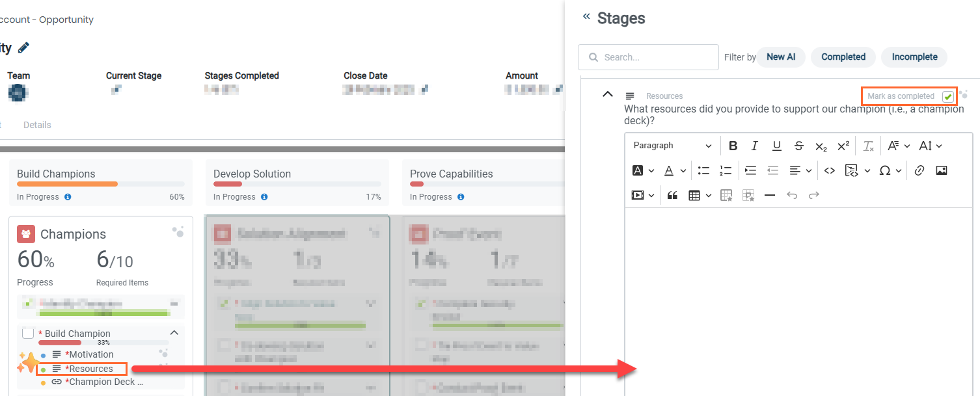Screen dimensions: 980x396
Task: Toggle bold formatting in the editor
Action: click(x=733, y=146)
